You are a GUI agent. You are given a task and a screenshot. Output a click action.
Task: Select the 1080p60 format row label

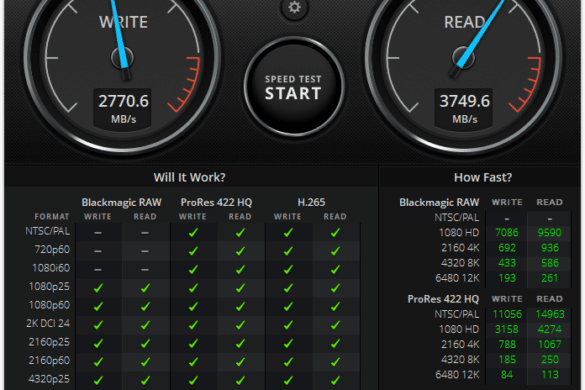click(x=49, y=305)
